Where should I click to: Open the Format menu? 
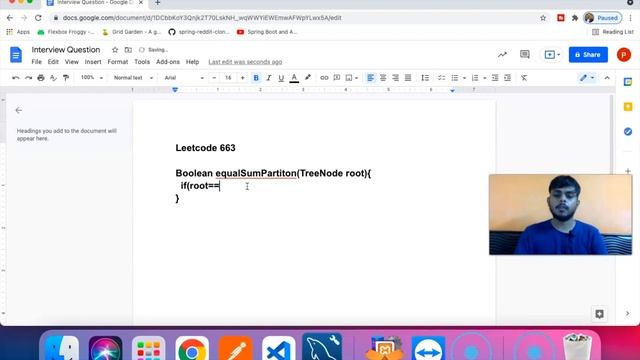[x=118, y=62]
